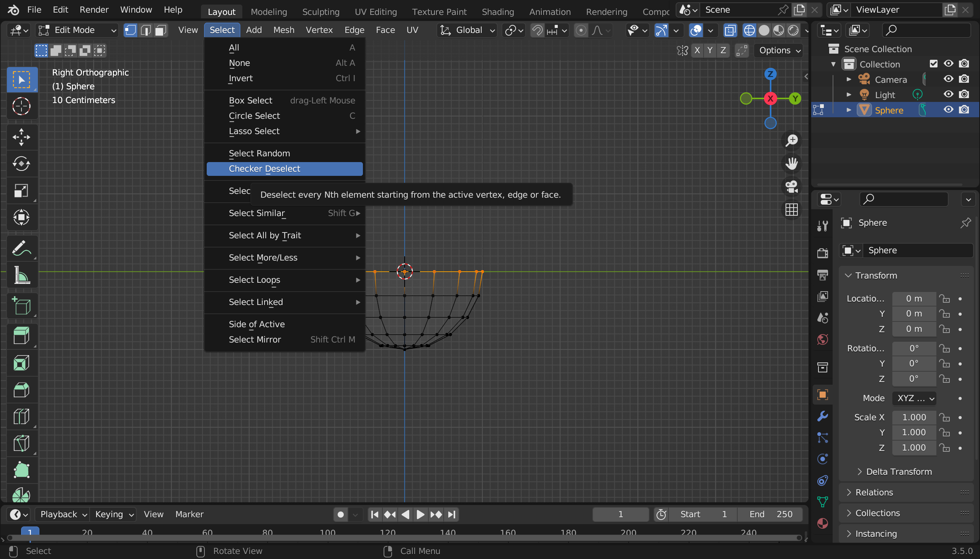Open the Object Data mesh properties tab
The width and height of the screenshot is (980, 559).
[x=822, y=502]
